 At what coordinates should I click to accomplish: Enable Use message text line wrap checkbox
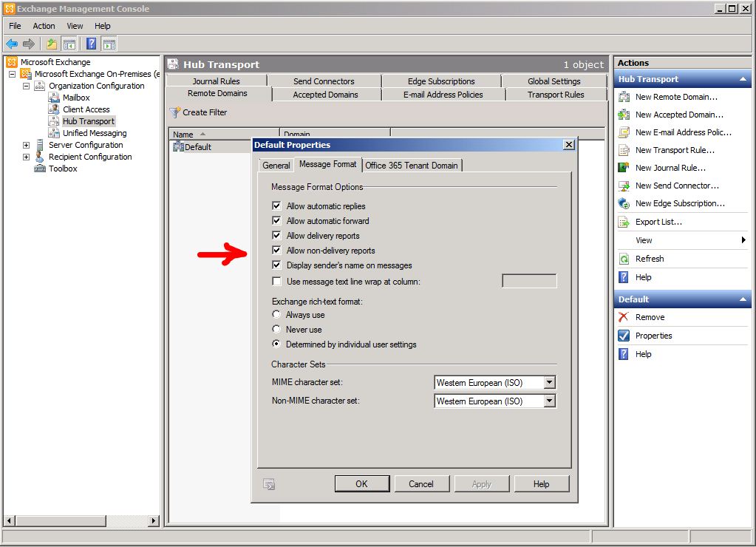(277, 282)
